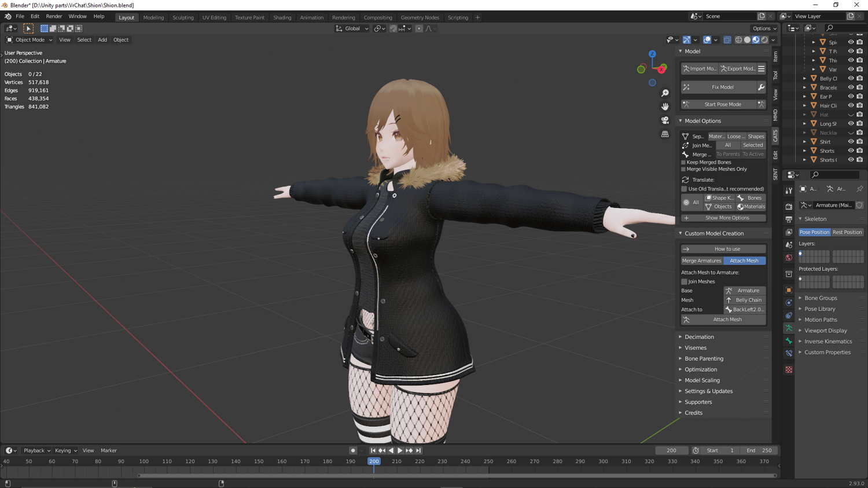This screenshot has height=488, width=868.
Task: Toggle X-ray mode icon
Action: [727, 40]
